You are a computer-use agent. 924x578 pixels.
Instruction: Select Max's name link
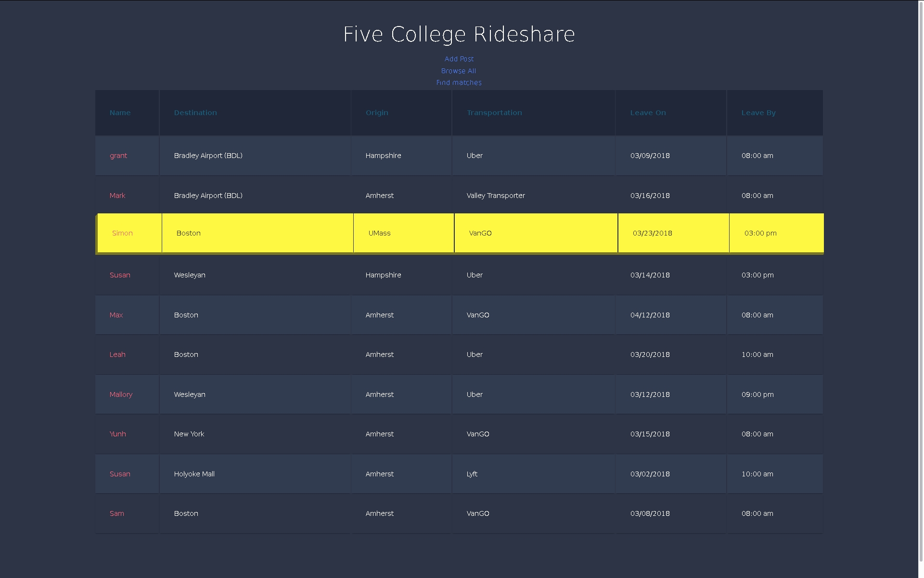coord(116,315)
